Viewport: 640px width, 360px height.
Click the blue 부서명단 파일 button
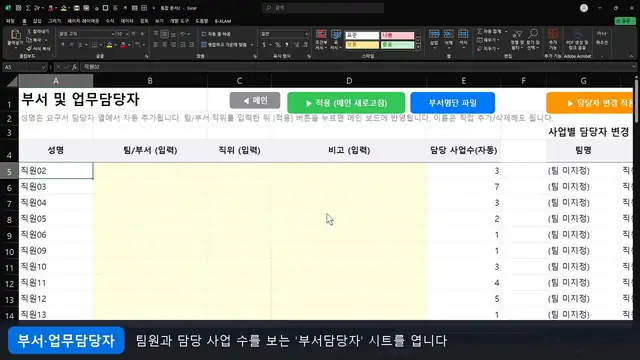tap(453, 103)
